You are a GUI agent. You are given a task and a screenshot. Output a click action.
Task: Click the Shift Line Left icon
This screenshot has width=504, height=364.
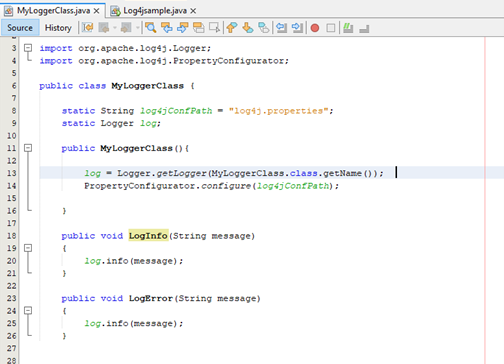(x=281, y=28)
